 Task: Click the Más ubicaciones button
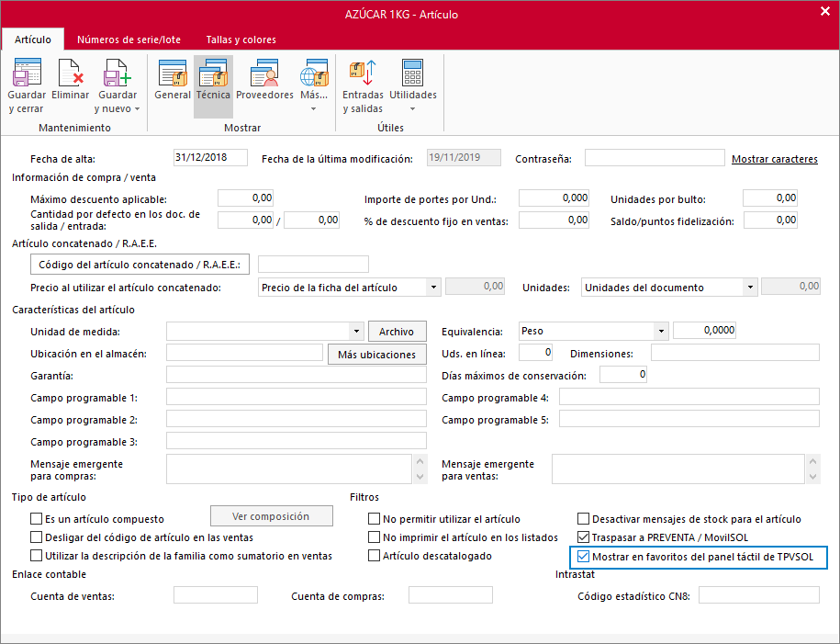[x=377, y=354]
